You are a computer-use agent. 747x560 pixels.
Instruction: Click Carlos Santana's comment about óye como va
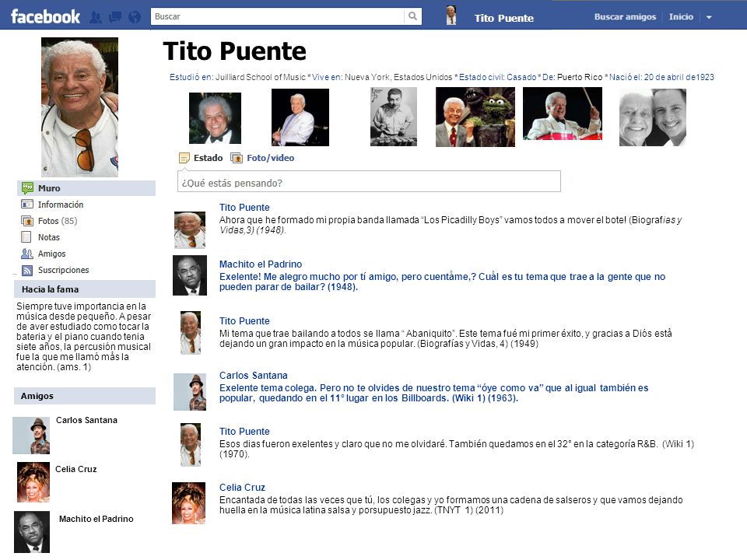433,393
